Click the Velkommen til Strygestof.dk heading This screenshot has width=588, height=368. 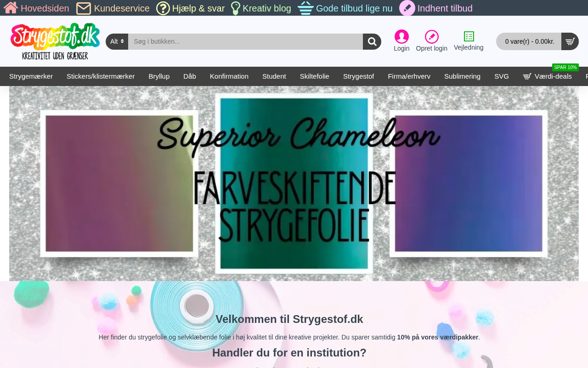tap(289, 319)
